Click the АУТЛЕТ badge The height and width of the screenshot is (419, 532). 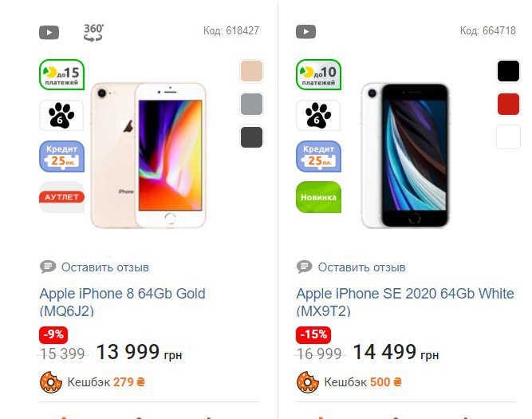click(61, 197)
